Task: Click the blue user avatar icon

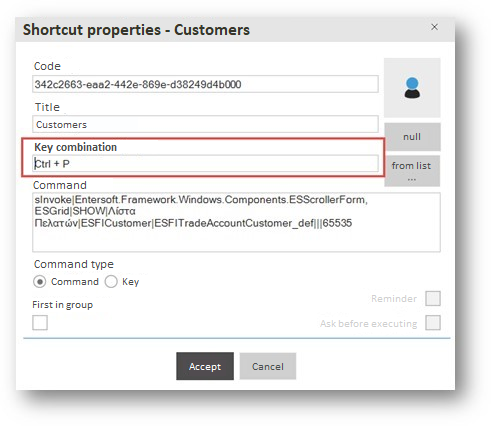Action: tap(412, 88)
